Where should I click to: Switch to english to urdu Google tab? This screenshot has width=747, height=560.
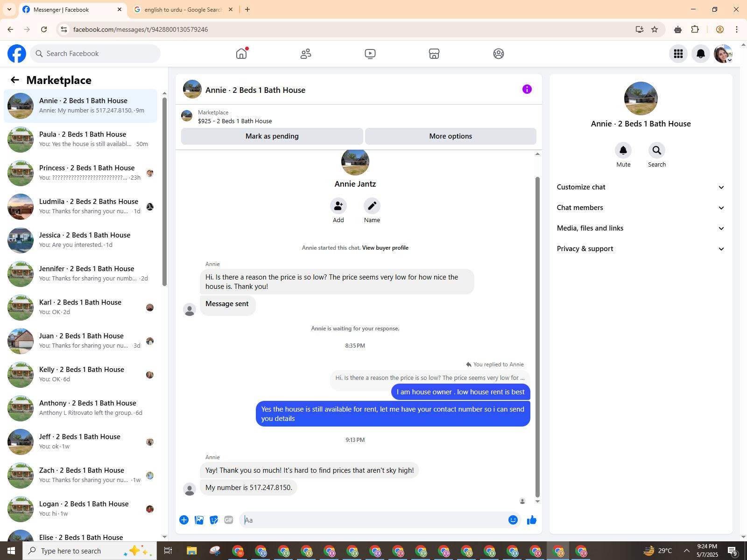(183, 10)
